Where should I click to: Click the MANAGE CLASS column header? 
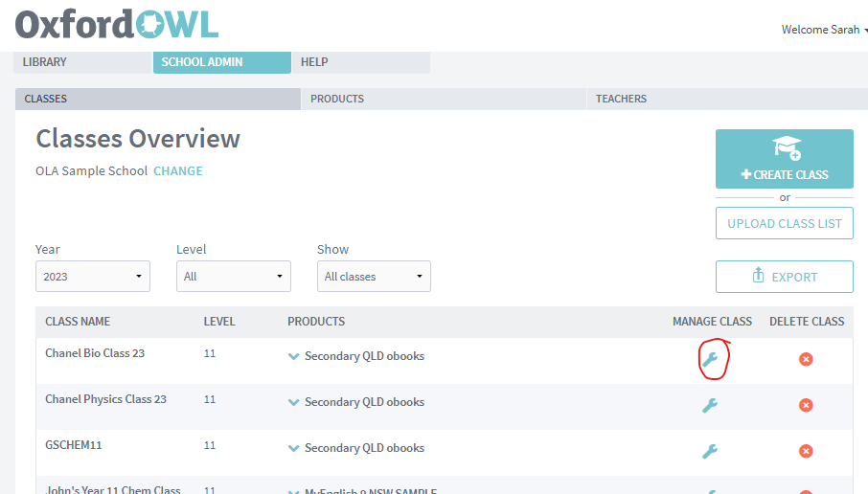[712, 322]
